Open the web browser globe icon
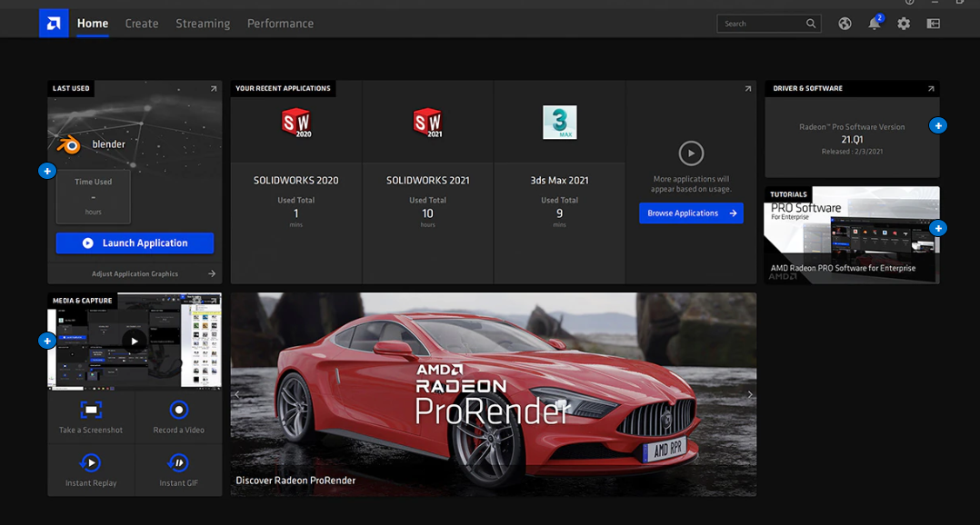Image resolution: width=980 pixels, height=525 pixels. pos(845,24)
